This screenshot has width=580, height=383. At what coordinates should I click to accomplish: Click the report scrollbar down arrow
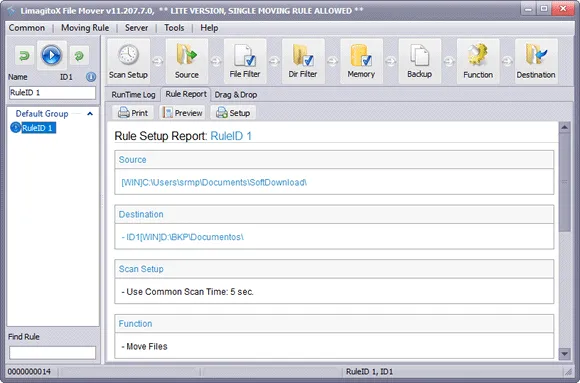[x=564, y=354]
